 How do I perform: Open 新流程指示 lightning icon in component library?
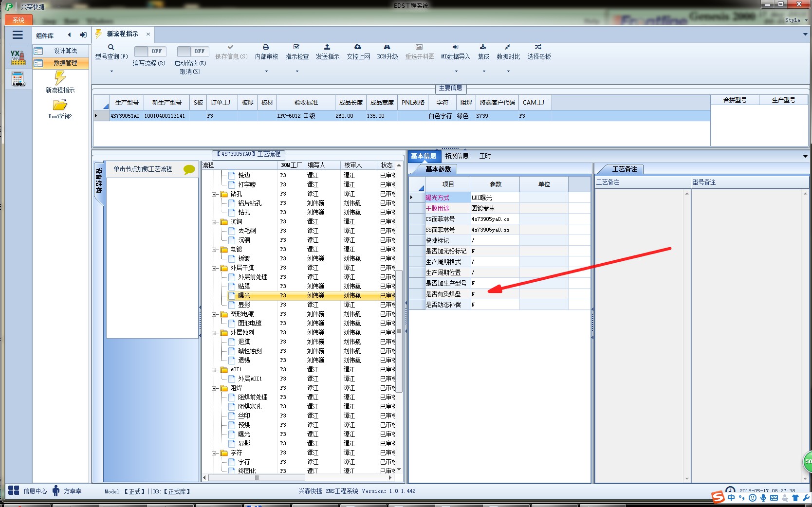(60, 78)
